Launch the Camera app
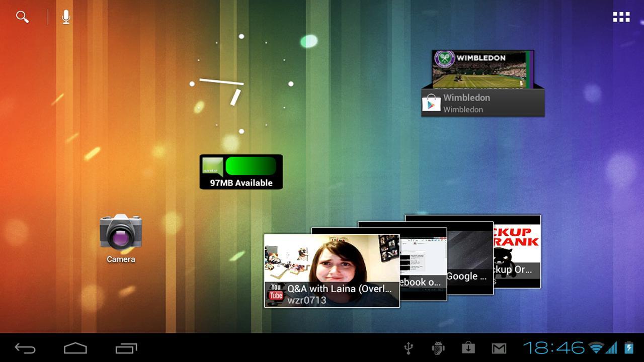Viewport: 644px width, 362px height. pyautogui.click(x=121, y=238)
